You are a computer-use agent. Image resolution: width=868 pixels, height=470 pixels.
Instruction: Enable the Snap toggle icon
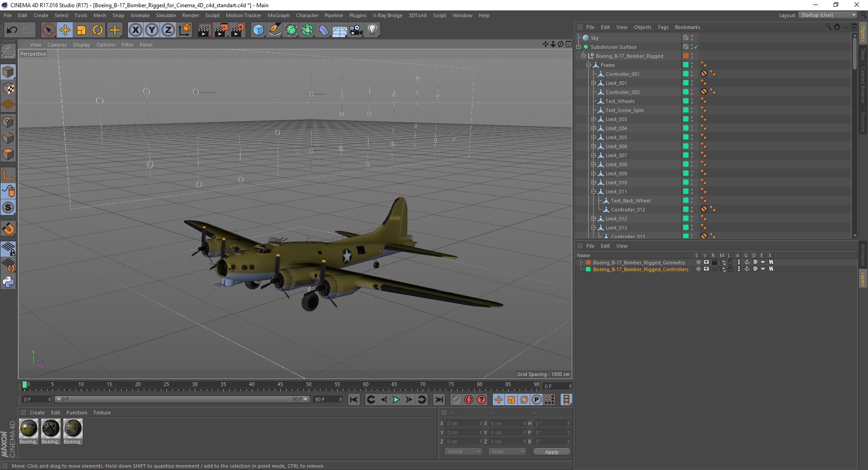[x=8, y=229]
